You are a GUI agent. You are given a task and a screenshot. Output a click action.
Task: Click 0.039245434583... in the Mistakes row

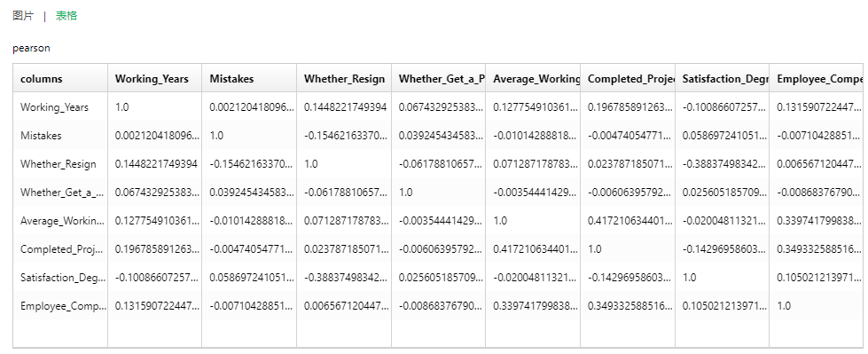[441, 135]
